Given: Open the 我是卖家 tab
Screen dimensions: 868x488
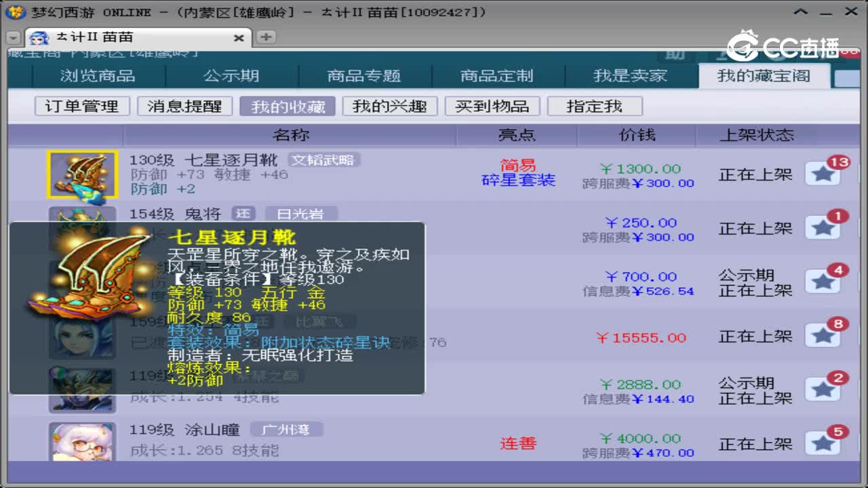Looking at the screenshot, I should (x=631, y=76).
